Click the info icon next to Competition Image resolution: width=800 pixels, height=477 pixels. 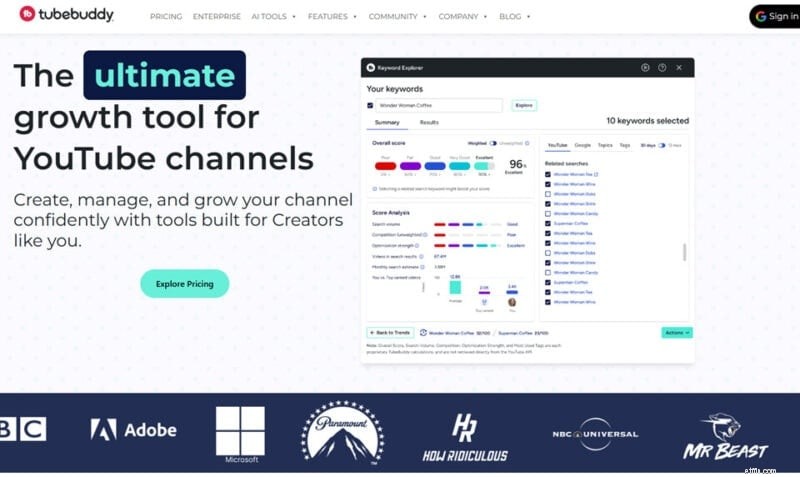425,235
